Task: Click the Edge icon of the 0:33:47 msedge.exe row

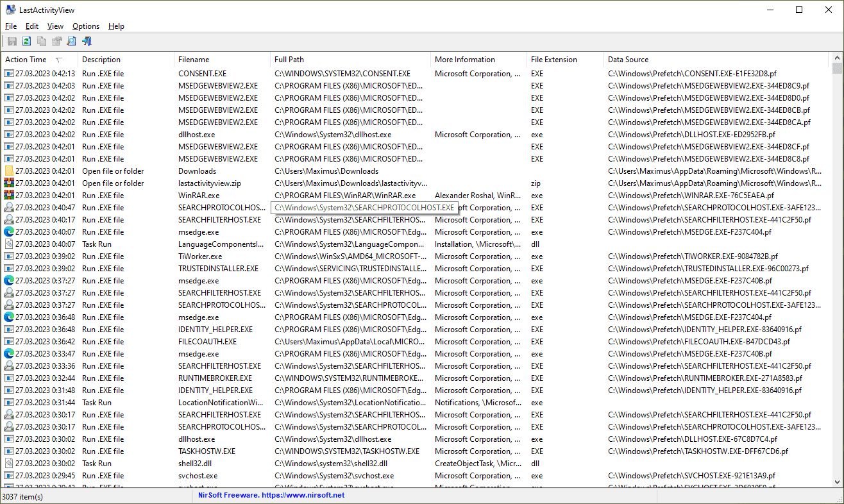Action: point(9,354)
